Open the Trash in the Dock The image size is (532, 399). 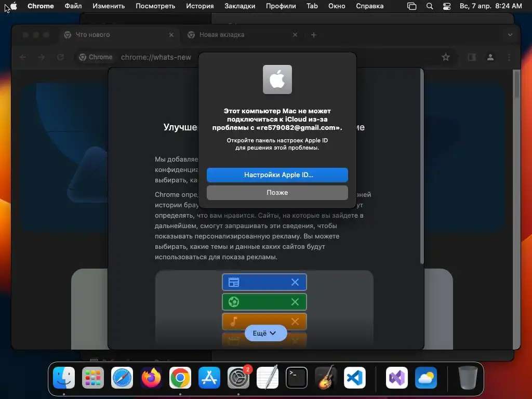tap(468, 378)
